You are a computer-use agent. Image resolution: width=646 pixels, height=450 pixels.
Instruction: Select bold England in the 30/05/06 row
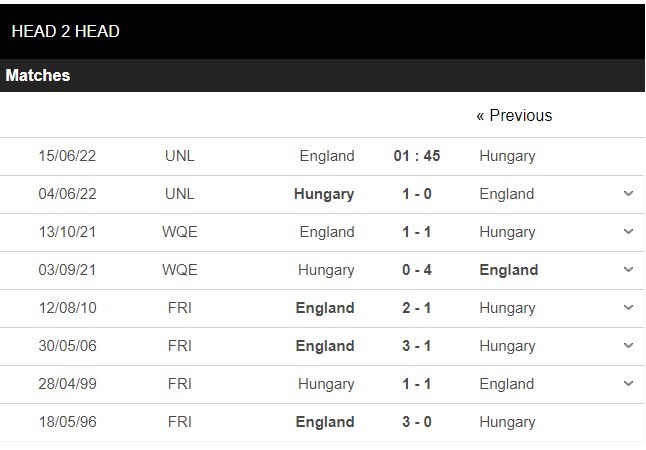click(x=325, y=346)
